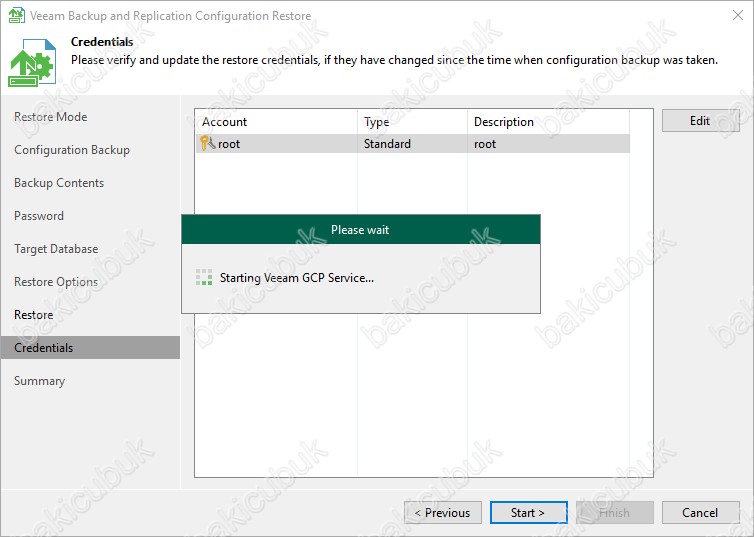Open the Restore Mode step
The height and width of the screenshot is (537, 754).
click(50, 117)
